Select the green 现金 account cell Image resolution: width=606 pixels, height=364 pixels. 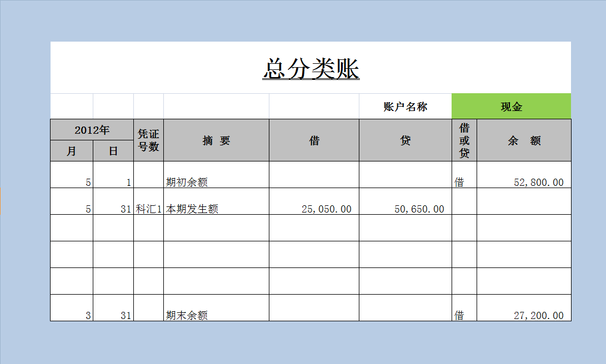click(x=512, y=105)
